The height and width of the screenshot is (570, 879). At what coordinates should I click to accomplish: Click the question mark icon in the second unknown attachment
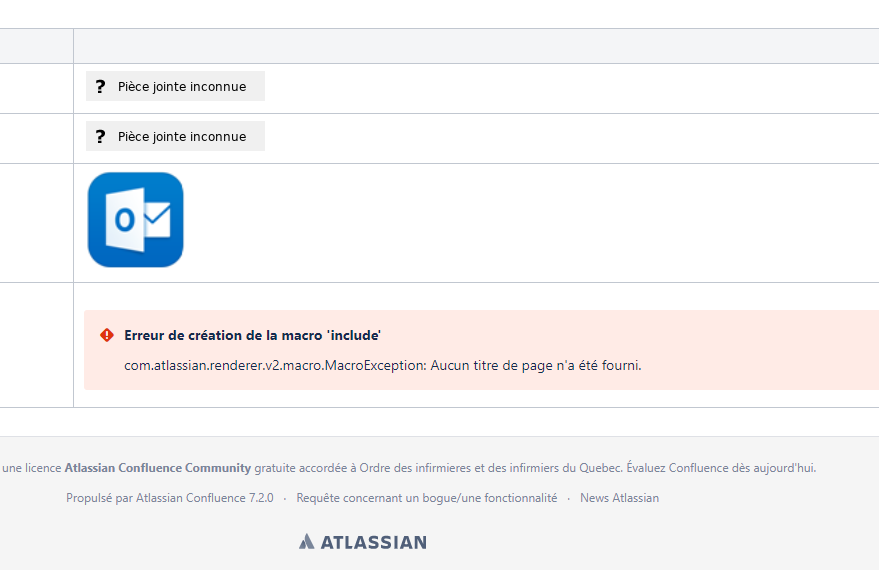click(100, 136)
